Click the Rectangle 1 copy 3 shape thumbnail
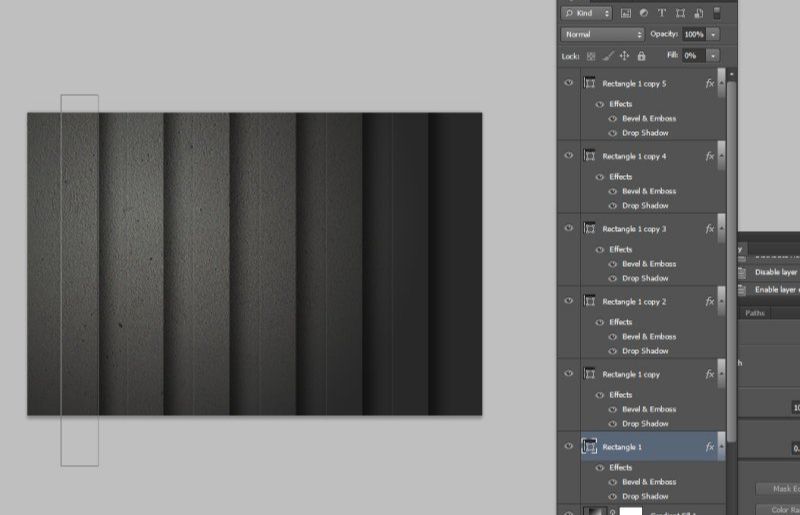Image resolution: width=800 pixels, height=515 pixels. [590, 229]
